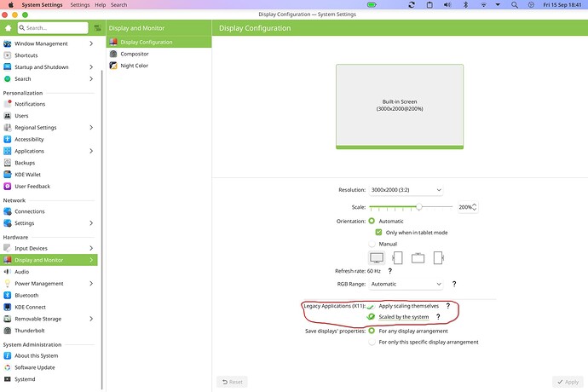Select Apply scaling themselves option
Screen dimensions: 588x392
tap(371, 306)
